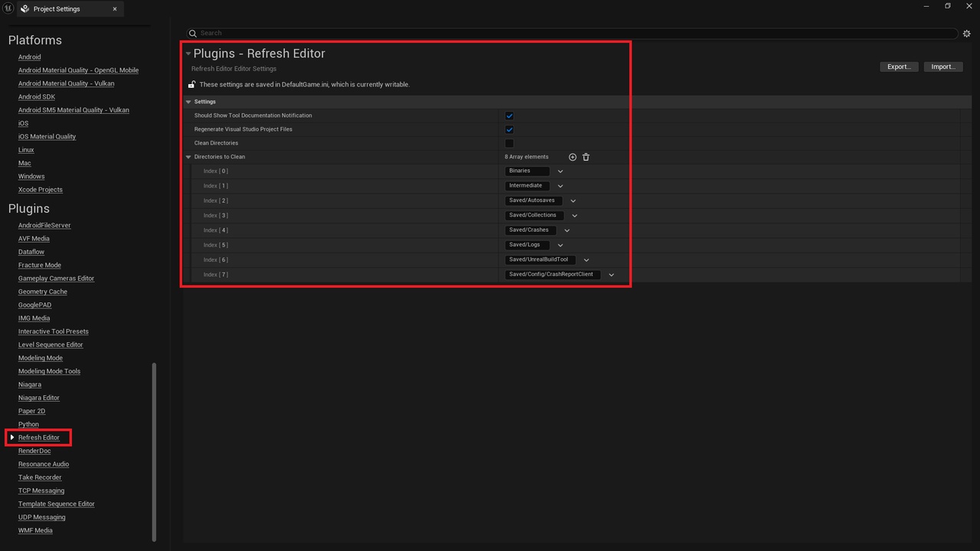Viewport: 980px width, 551px height.
Task: Add element to Directories to Clean array
Action: click(572, 157)
